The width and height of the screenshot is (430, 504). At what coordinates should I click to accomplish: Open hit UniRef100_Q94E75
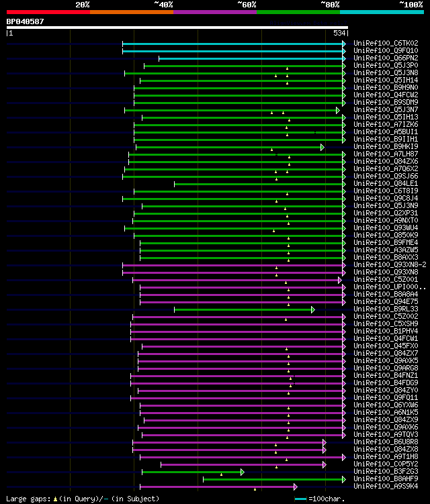(386, 302)
